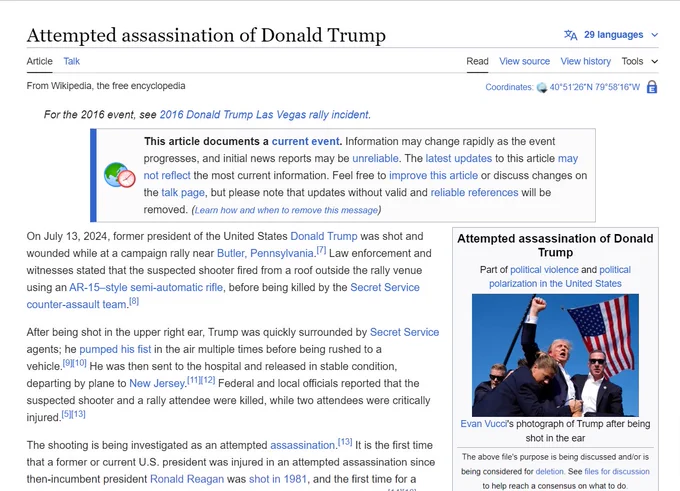
Task: Open 2016 Donald Trump Las Vegas rally incident
Action: [x=264, y=115]
